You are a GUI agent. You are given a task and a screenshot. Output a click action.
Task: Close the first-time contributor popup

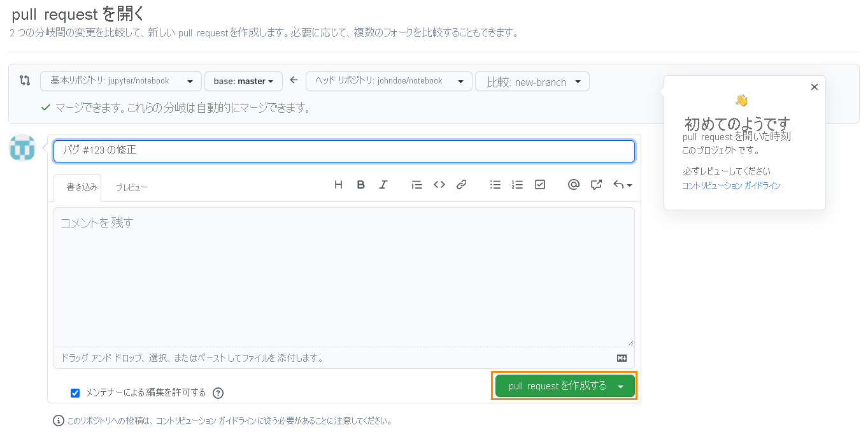[x=814, y=87]
